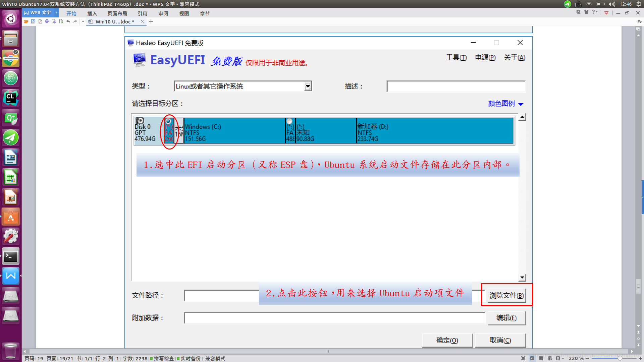This screenshot has width=644, height=362.
Task: Open LibreOffice Calc in the launcher
Action: click(x=11, y=177)
